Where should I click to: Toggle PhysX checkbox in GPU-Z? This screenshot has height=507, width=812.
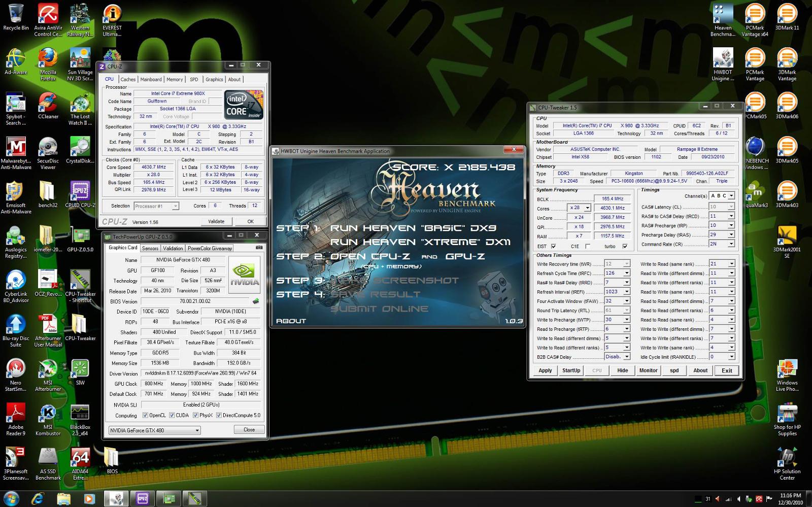(195, 415)
